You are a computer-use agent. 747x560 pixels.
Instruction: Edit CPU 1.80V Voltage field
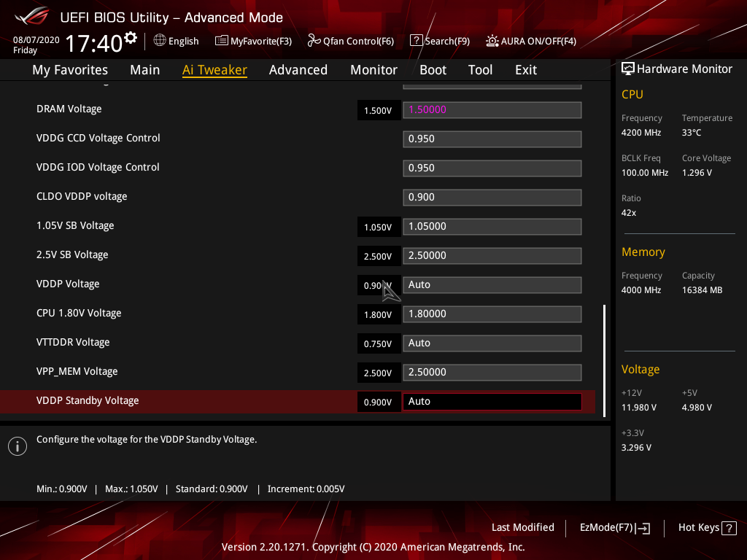(492, 314)
